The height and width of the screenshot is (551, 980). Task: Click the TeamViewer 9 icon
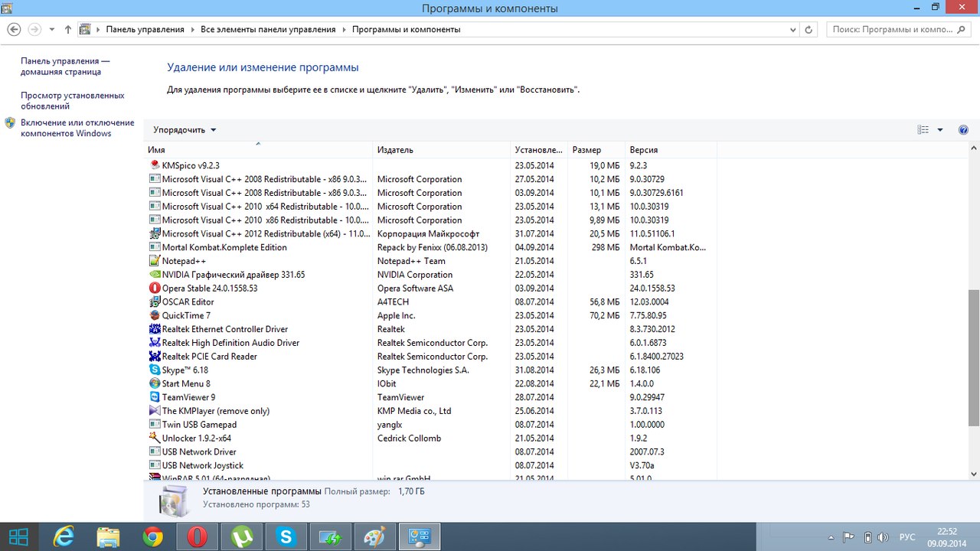point(155,397)
